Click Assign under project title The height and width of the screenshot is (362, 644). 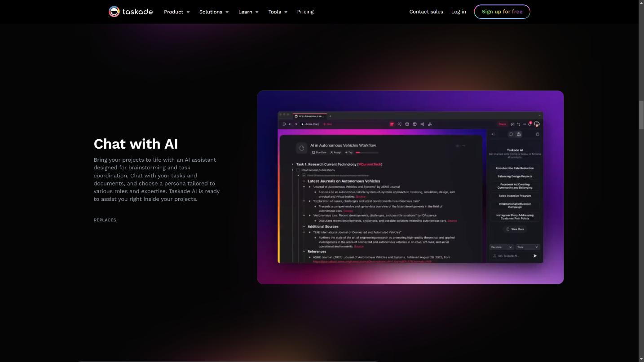[x=336, y=152]
